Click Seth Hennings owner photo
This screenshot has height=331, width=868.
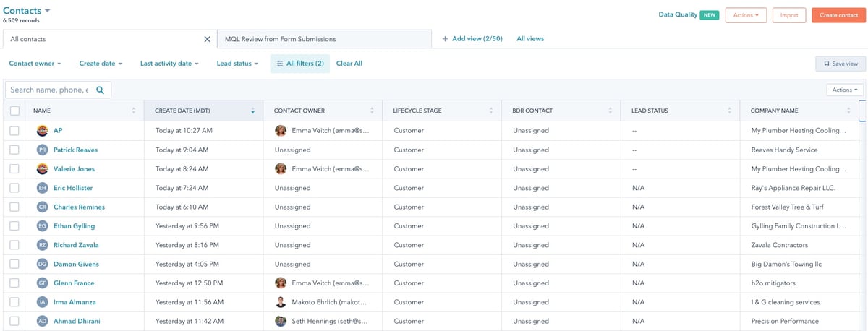pos(281,321)
